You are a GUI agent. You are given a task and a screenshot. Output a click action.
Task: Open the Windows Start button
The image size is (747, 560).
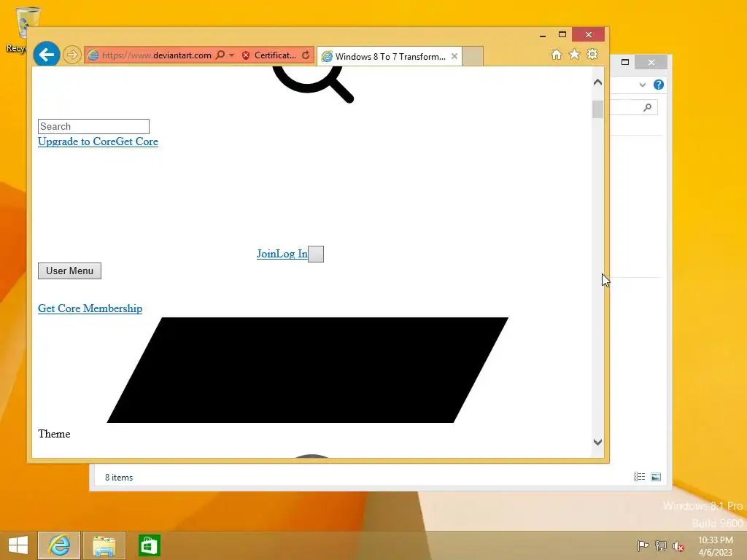pos(18,545)
